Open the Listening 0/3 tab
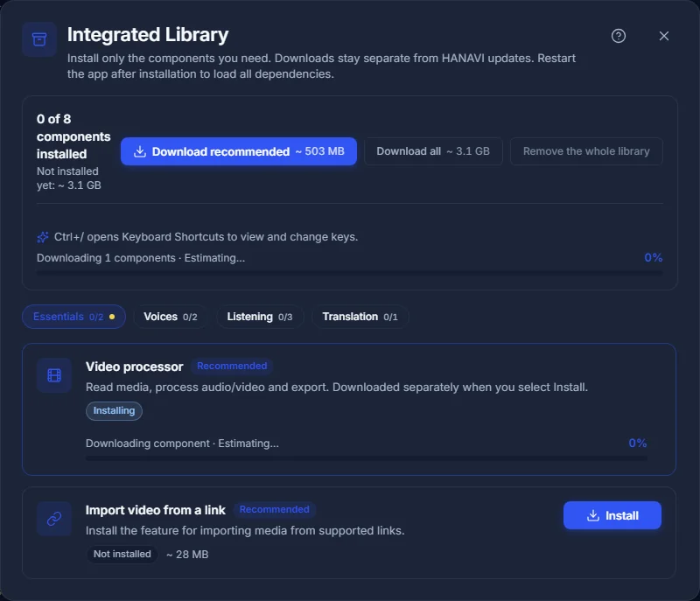 259,317
